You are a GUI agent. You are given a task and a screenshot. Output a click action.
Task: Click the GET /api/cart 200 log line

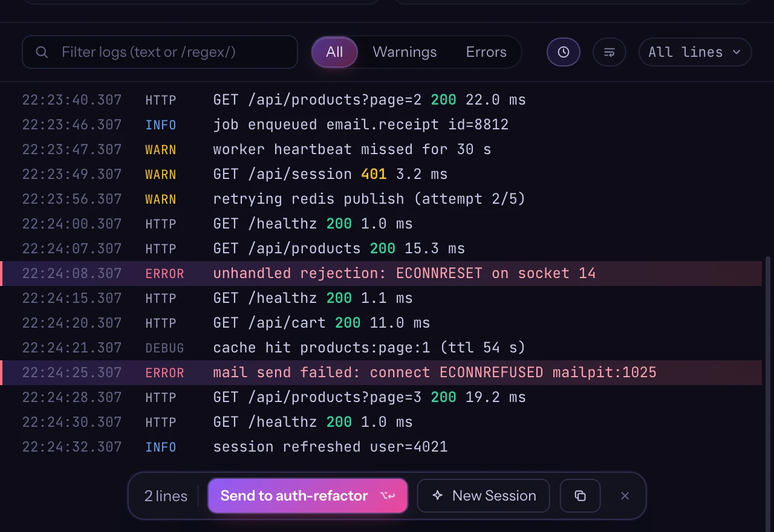pos(382,323)
